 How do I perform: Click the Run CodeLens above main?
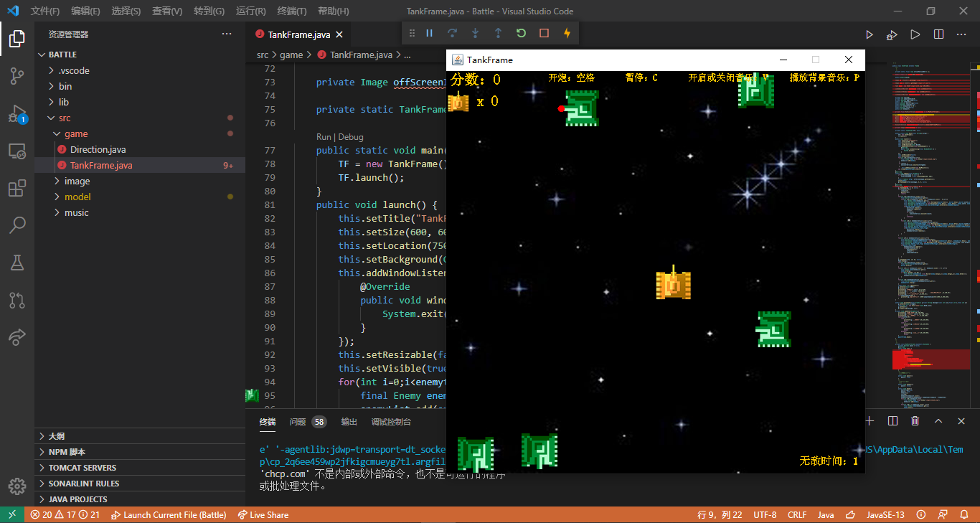point(324,137)
